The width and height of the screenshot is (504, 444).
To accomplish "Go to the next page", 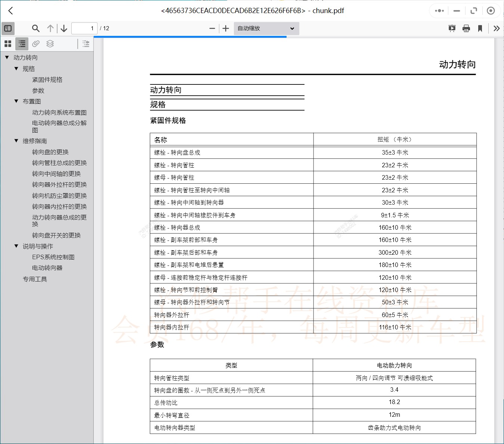I will tap(64, 28).
